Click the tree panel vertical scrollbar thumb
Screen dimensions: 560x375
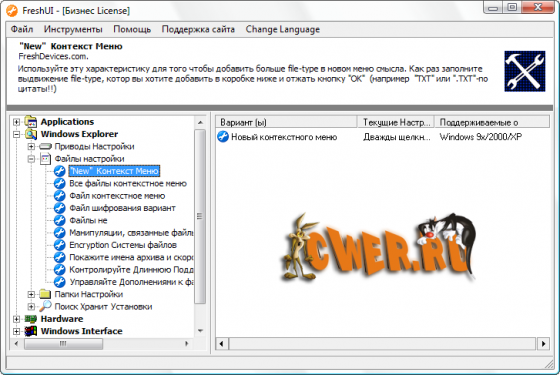point(200,216)
